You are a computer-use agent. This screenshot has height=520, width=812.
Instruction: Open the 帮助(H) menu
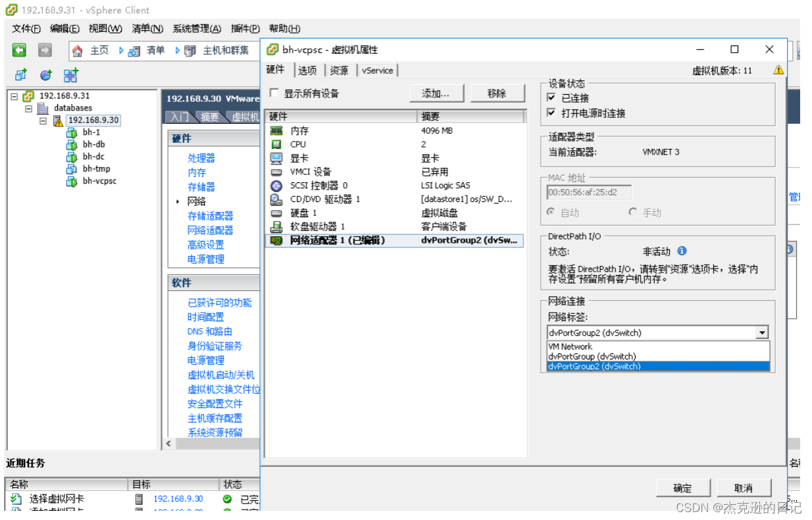point(284,28)
